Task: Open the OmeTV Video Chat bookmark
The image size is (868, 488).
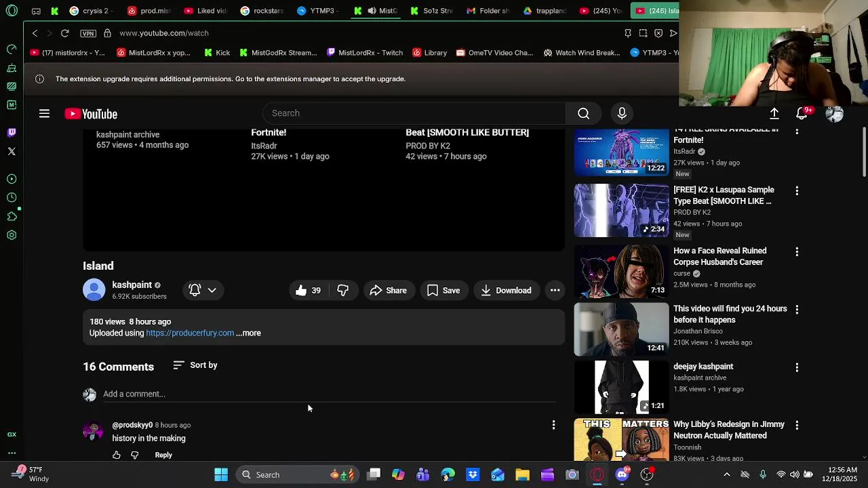Action: click(x=494, y=53)
